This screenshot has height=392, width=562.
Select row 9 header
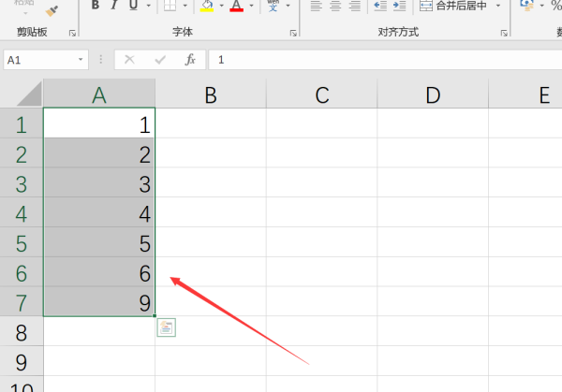click(x=22, y=361)
